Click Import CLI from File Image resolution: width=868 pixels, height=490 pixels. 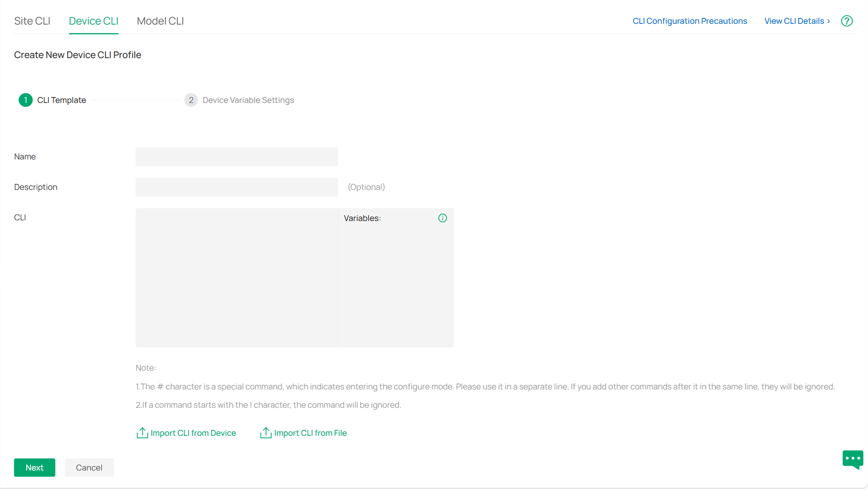(x=310, y=433)
